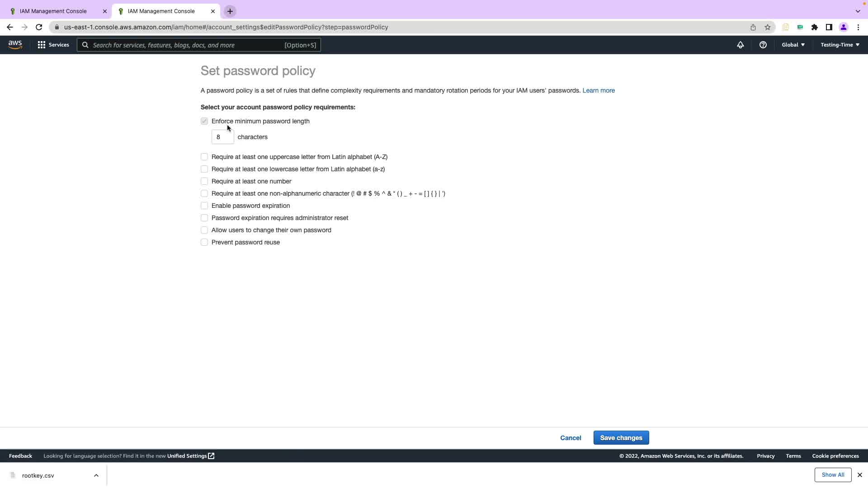Open browser extensions puzzle icon
This screenshot has height=488, width=868.
click(814, 27)
